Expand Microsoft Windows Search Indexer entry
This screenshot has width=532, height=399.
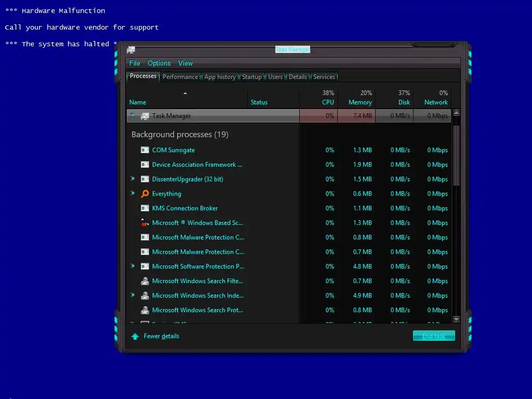(132, 295)
